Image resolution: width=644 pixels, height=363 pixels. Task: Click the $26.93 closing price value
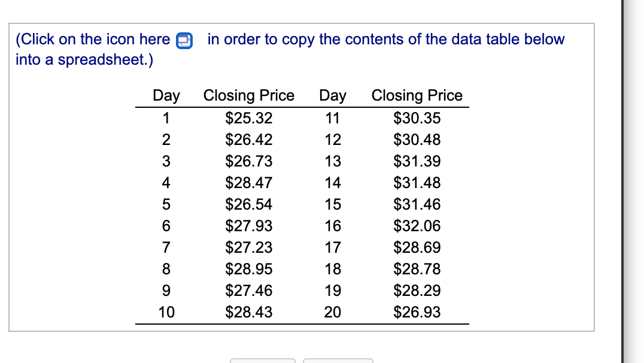pyautogui.click(x=417, y=312)
